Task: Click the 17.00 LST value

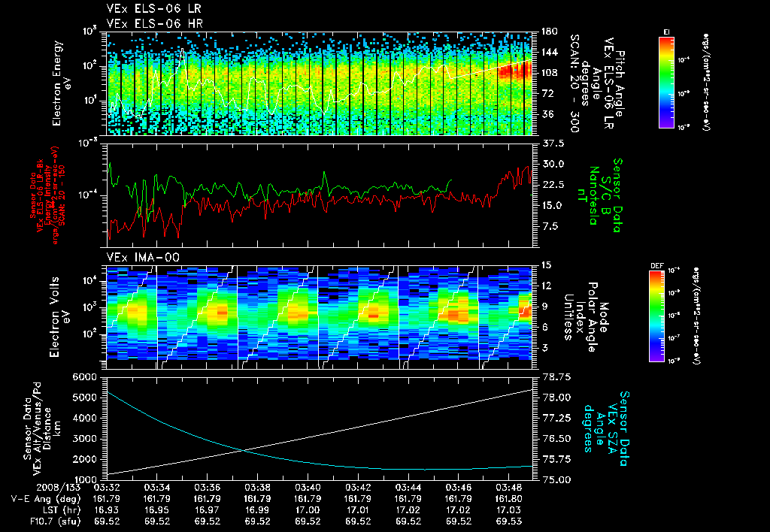Action: pyautogui.click(x=308, y=510)
